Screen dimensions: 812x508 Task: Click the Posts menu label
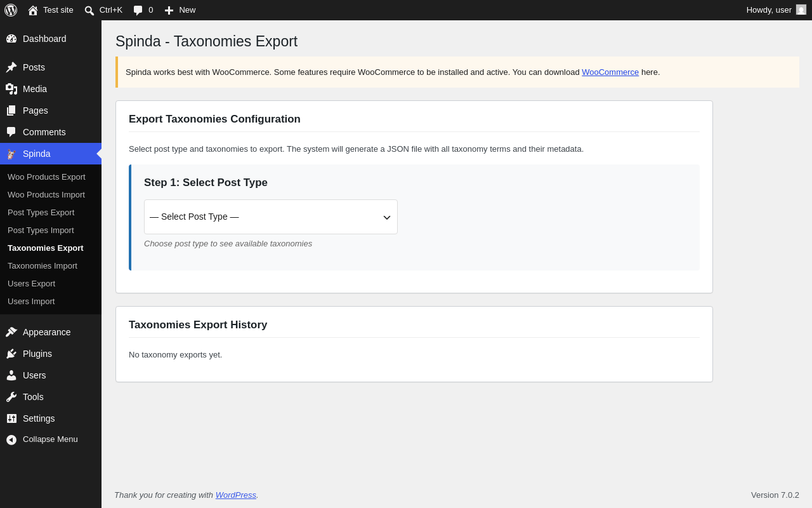[34, 67]
